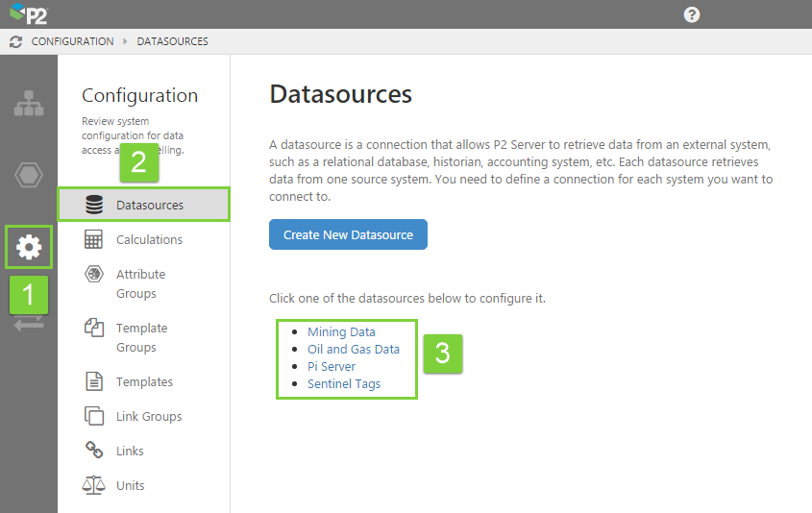Open the gear configuration sidebar icon
Image resolution: width=812 pixels, height=513 pixels.
[29, 247]
